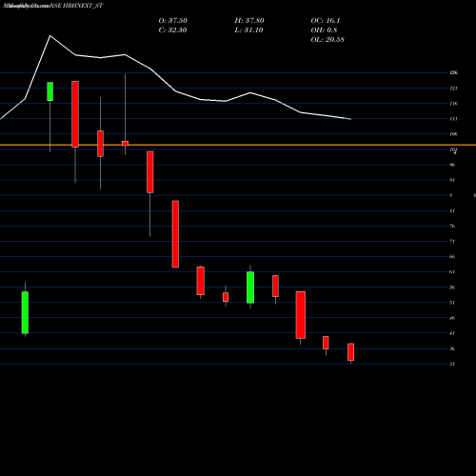Click the 81 price axis label
This screenshot has height=476, width=476.
[452, 210]
